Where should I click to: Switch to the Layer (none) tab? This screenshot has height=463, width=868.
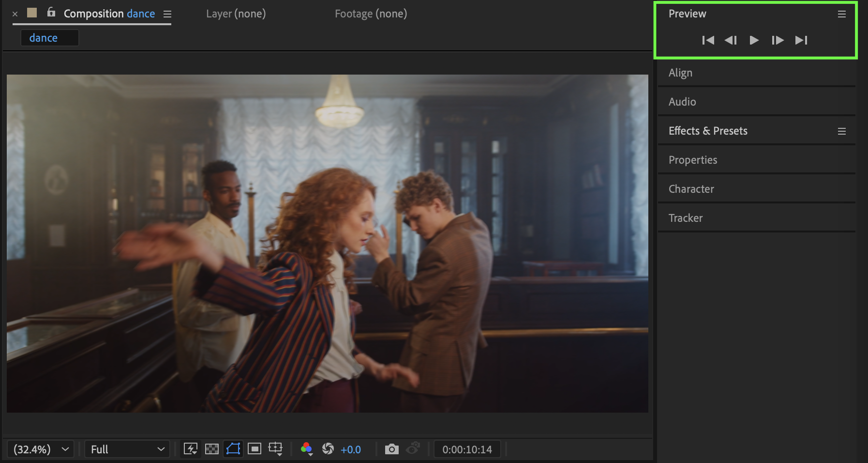click(x=236, y=14)
